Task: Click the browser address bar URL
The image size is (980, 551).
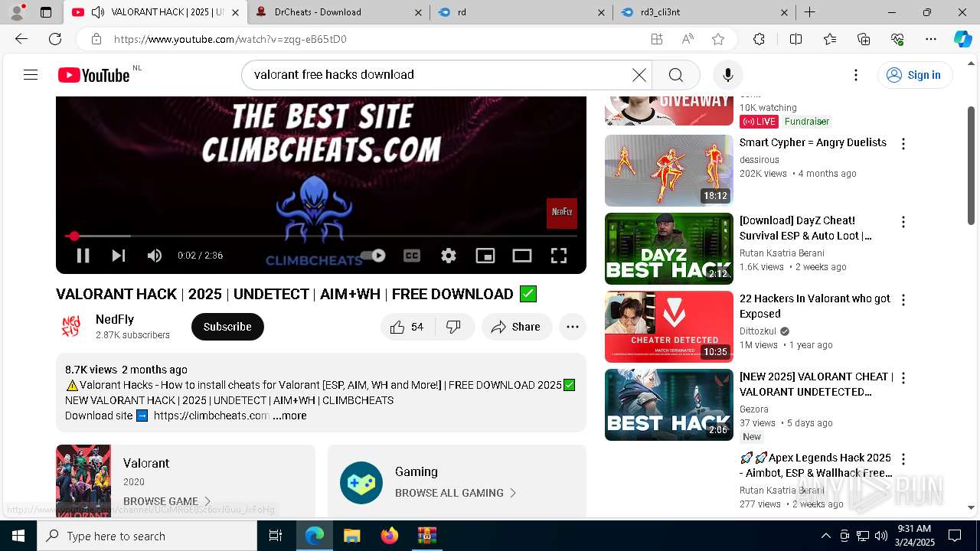Action: pos(230,39)
